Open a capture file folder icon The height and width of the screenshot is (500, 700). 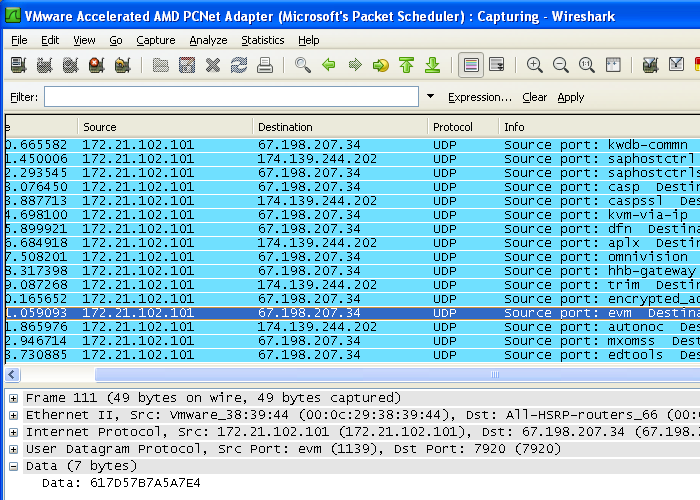point(161,65)
